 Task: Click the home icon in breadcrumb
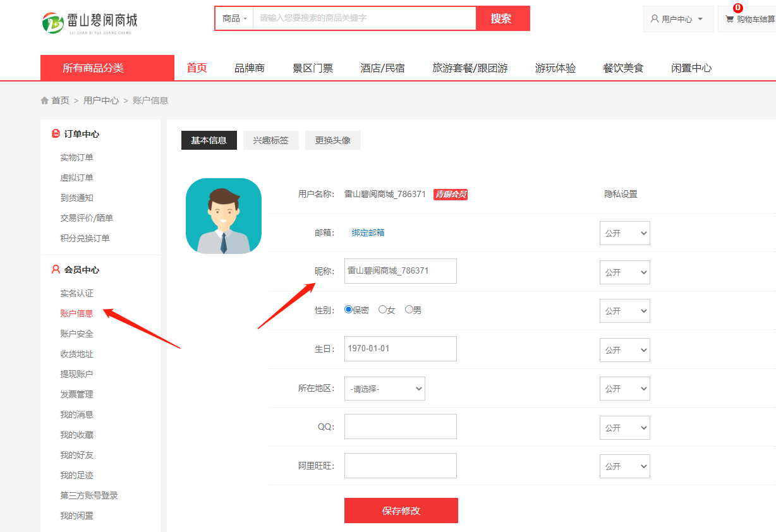click(x=45, y=100)
